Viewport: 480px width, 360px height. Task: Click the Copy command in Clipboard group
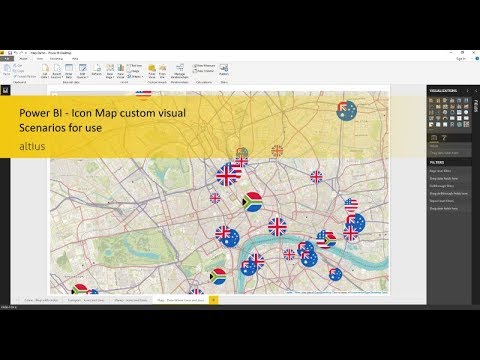coord(19,71)
